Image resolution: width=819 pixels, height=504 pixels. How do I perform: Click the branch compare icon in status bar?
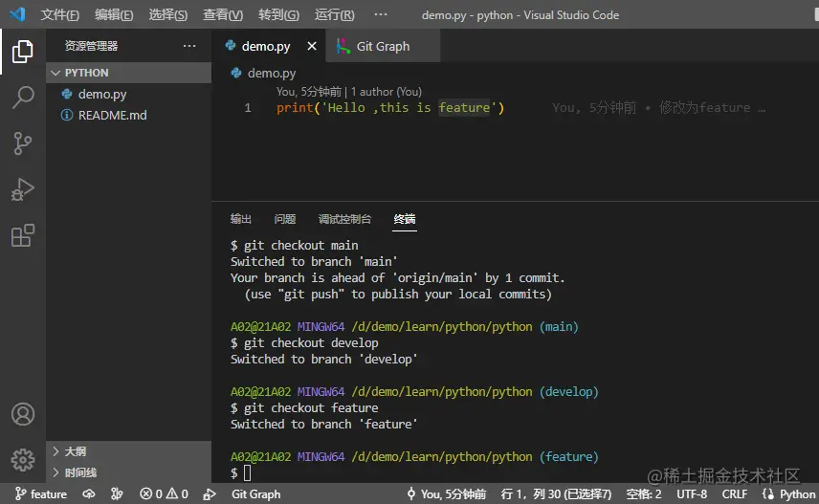tap(117, 494)
